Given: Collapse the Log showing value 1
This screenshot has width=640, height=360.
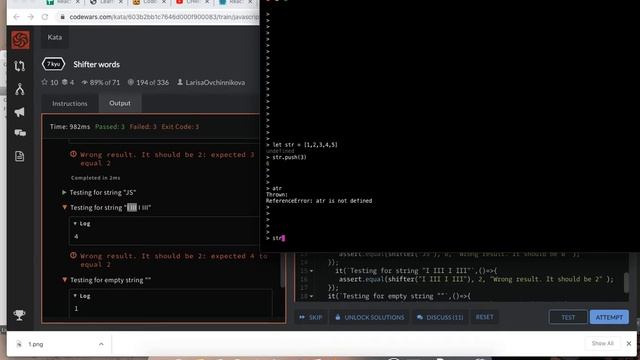Looking at the screenshot, I should 75,296.
